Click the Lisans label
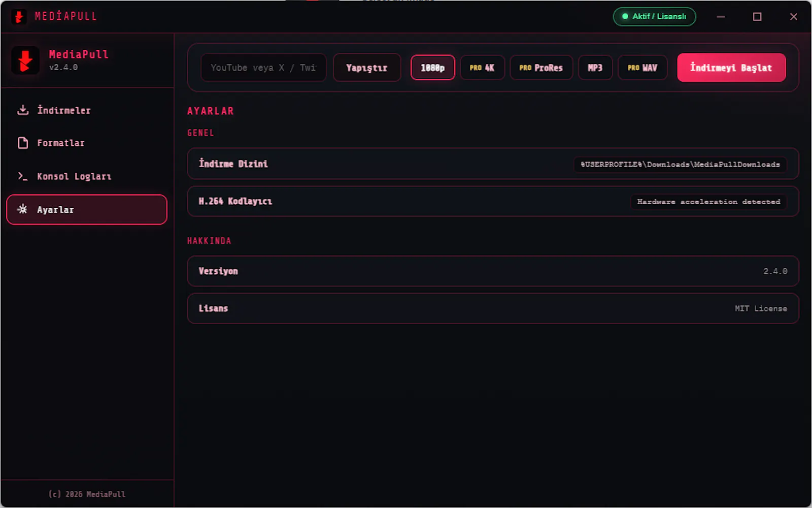Screen dimensions: 812x508 pyautogui.click(x=213, y=308)
